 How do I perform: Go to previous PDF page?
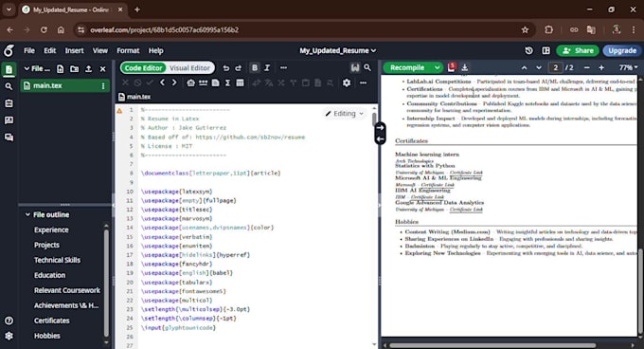(524, 67)
